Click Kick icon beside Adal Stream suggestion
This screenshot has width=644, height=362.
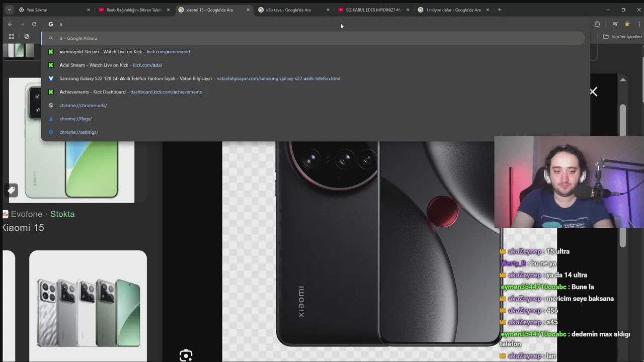click(51, 65)
